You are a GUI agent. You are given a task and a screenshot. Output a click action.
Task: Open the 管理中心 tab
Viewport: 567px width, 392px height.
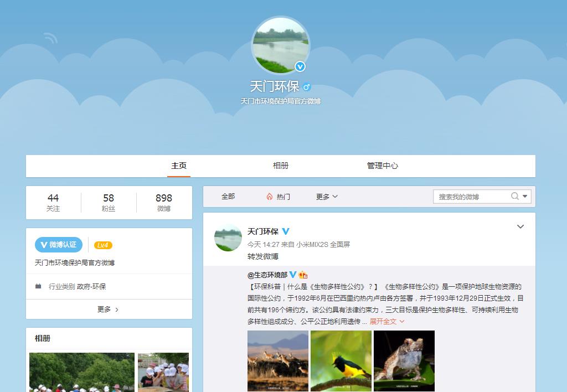[x=382, y=166]
